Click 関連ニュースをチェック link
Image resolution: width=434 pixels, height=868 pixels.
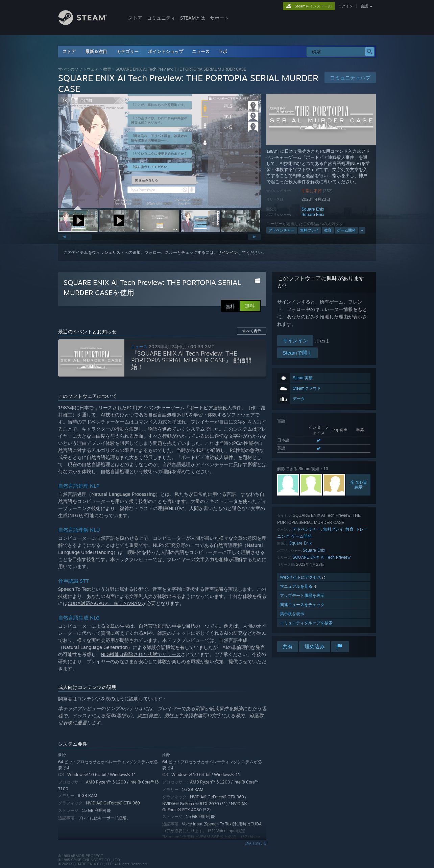(323, 605)
